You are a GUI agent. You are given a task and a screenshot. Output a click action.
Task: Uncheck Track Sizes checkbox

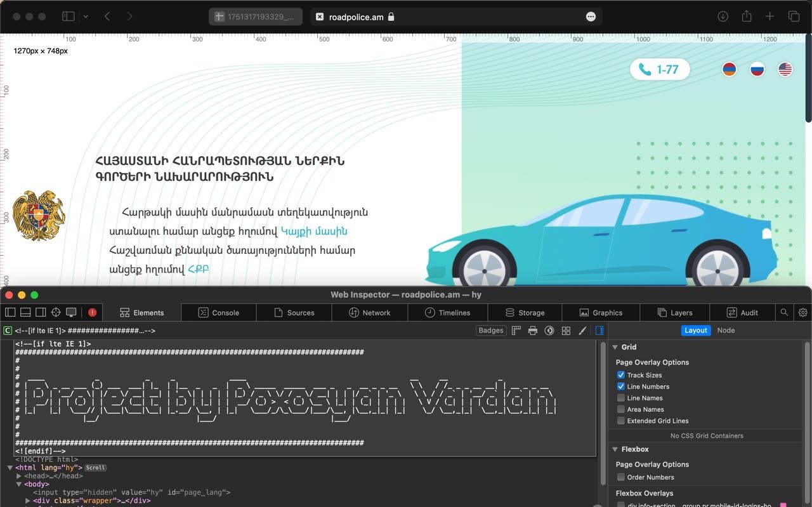coord(621,375)
